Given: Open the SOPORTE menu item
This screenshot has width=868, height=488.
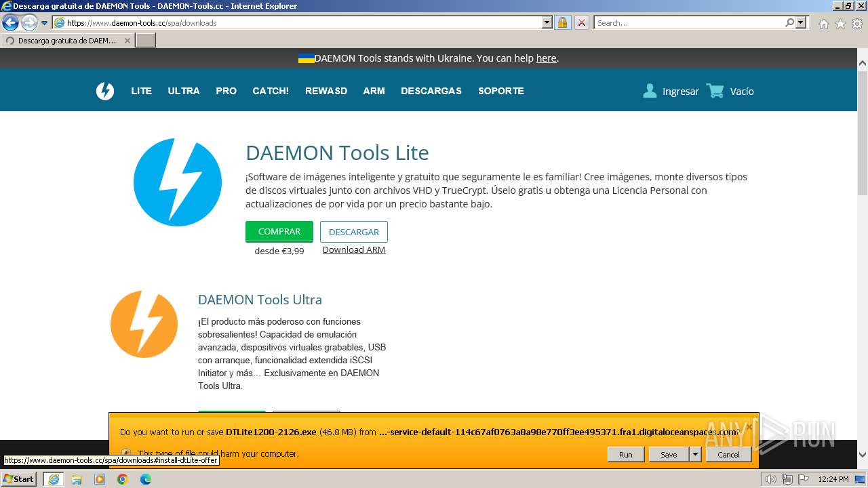Looking at the screenshot, I should click(501, 91).
